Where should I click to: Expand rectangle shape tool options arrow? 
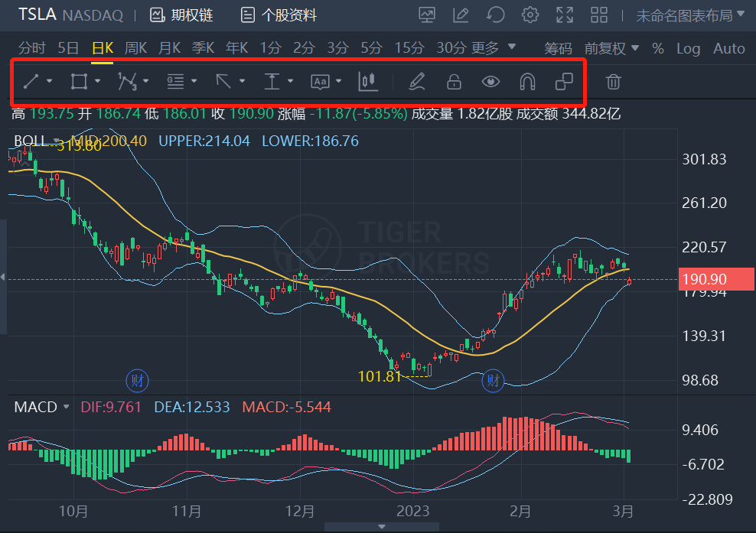(97, 82)
